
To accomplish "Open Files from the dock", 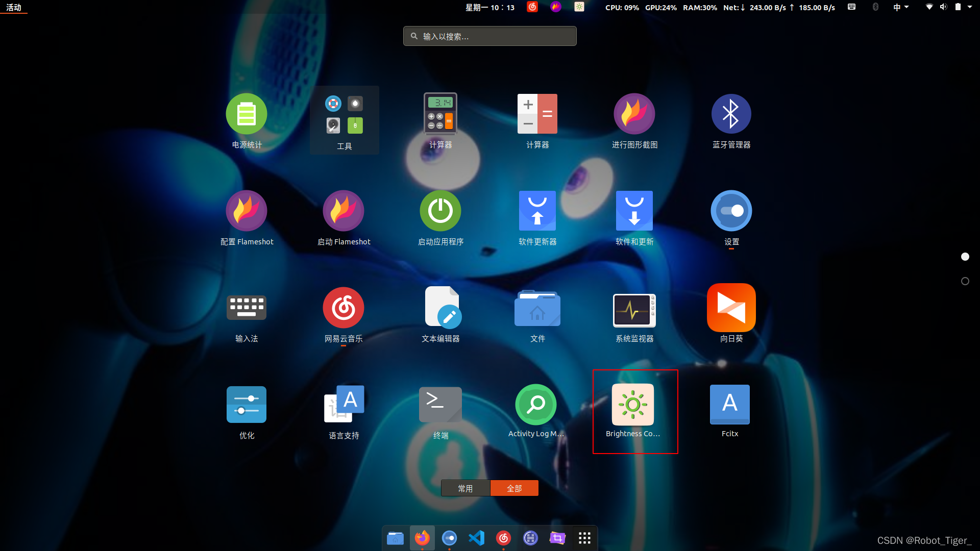I will click(396, 538).
